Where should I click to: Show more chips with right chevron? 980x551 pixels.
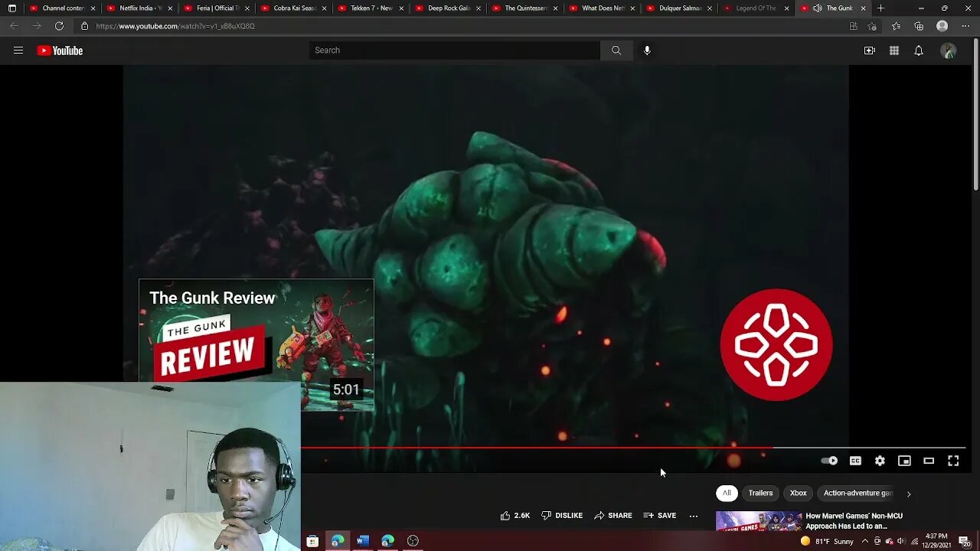909,494
